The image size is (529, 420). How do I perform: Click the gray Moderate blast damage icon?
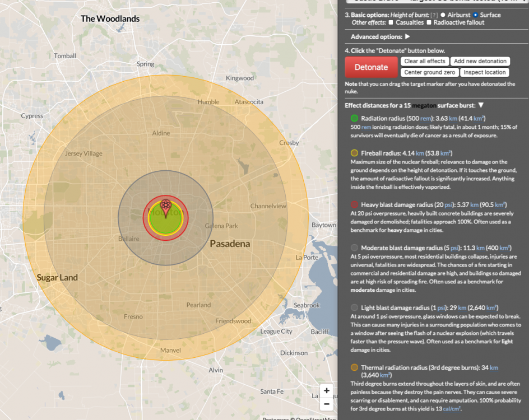354,248
